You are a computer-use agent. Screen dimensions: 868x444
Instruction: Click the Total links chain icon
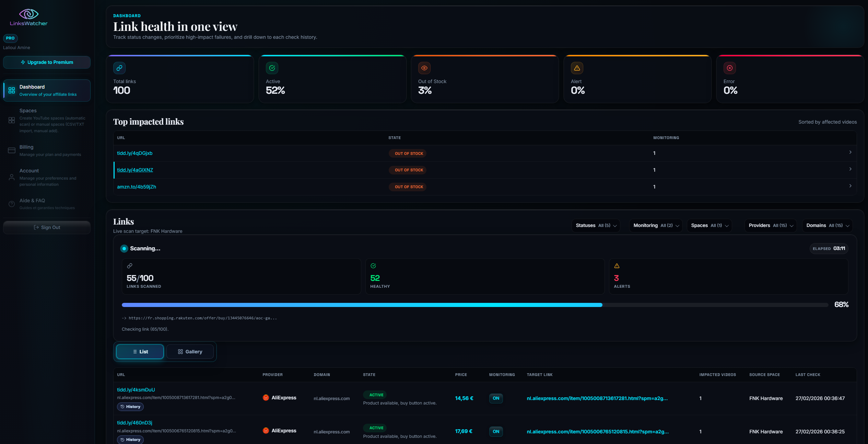point(119,68)
